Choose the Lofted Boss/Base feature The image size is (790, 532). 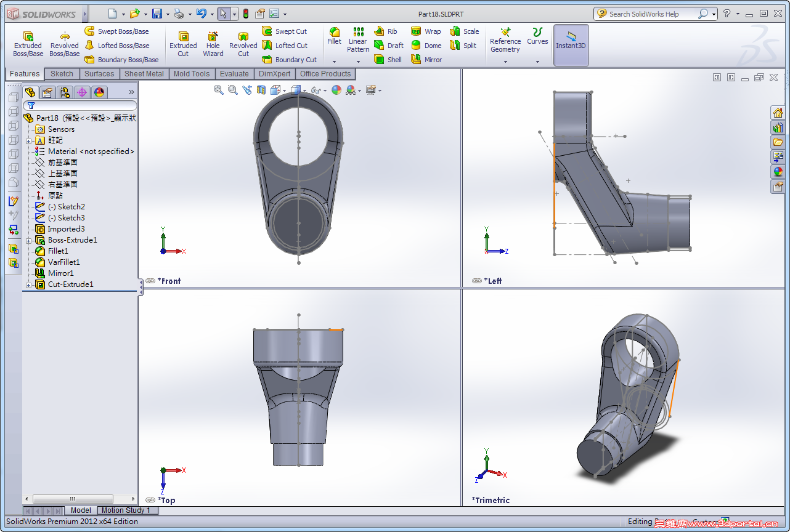[x=116, y=46]
